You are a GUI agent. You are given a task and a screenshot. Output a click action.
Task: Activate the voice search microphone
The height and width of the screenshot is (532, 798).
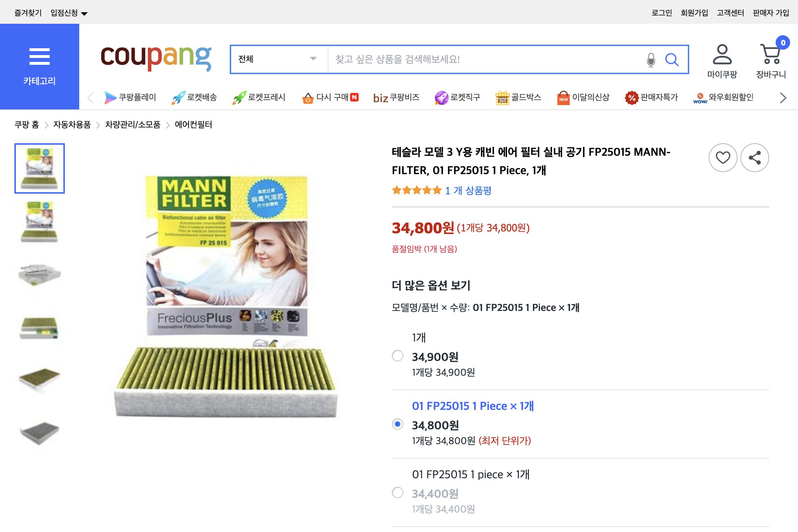[651, 60]
